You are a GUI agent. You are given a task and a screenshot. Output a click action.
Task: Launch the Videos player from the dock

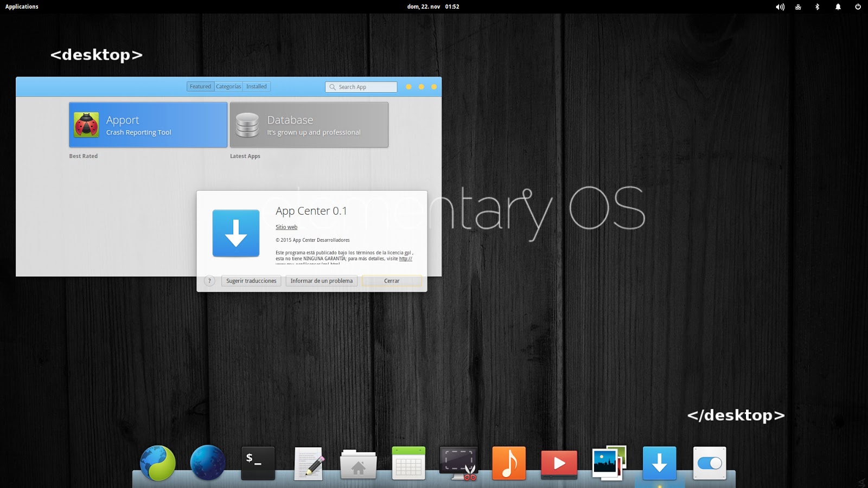(x=559, y=464)
